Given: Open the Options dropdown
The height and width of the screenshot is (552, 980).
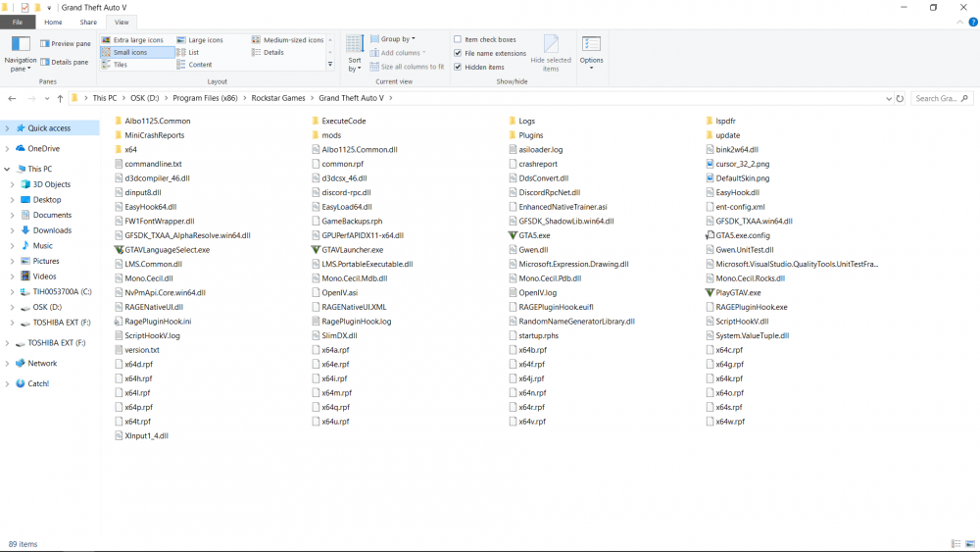Looking at the screenshot, I should 591,53.
